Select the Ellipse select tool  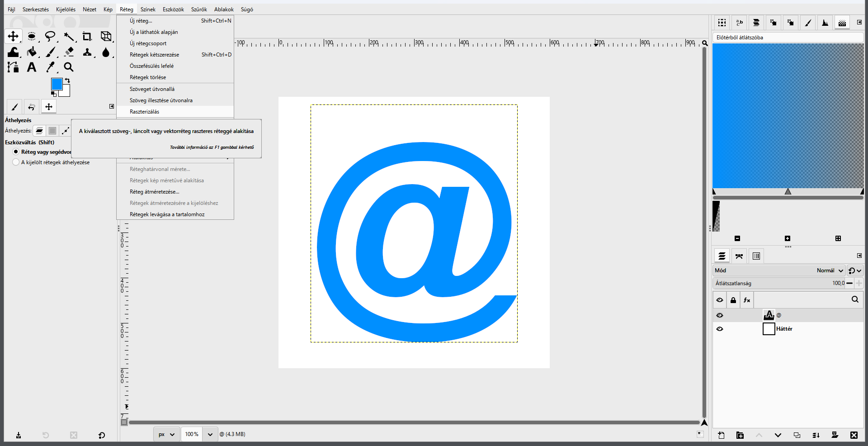32,36
